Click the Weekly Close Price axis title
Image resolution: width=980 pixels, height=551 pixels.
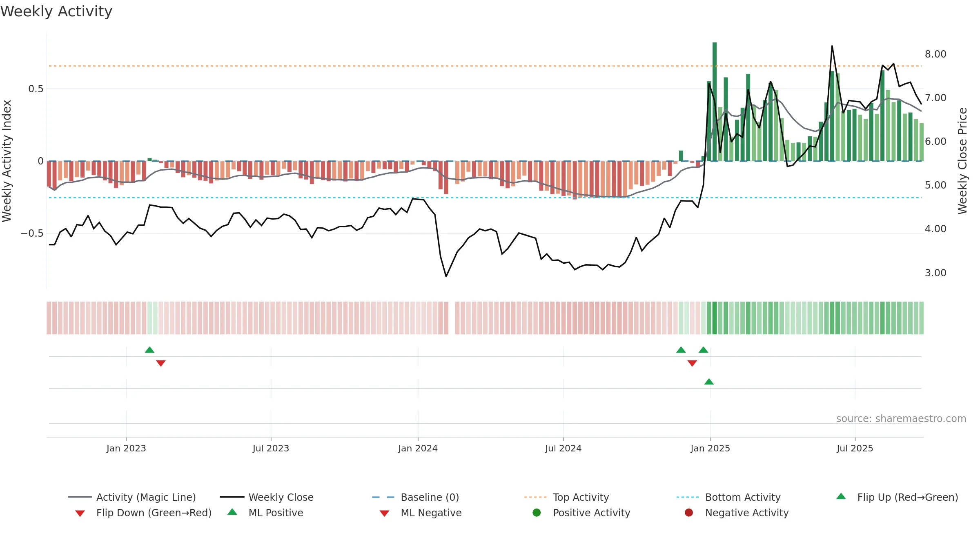(x=962, y=161)
